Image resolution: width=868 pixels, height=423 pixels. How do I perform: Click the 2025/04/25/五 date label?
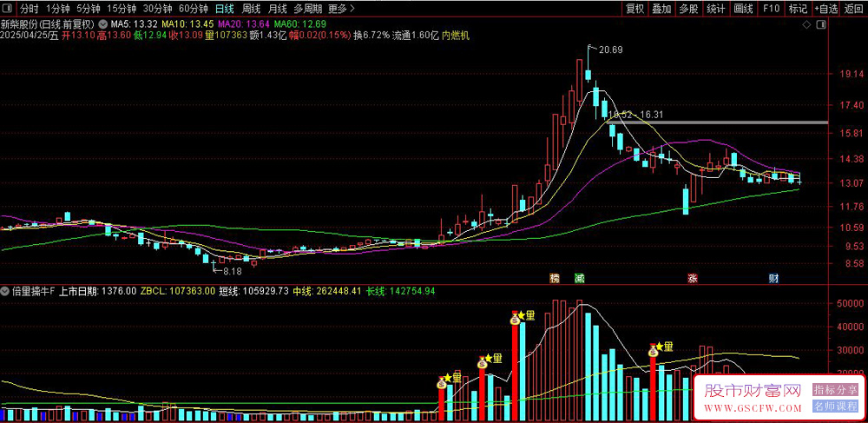pyautogui.click(x=30, y=36)
